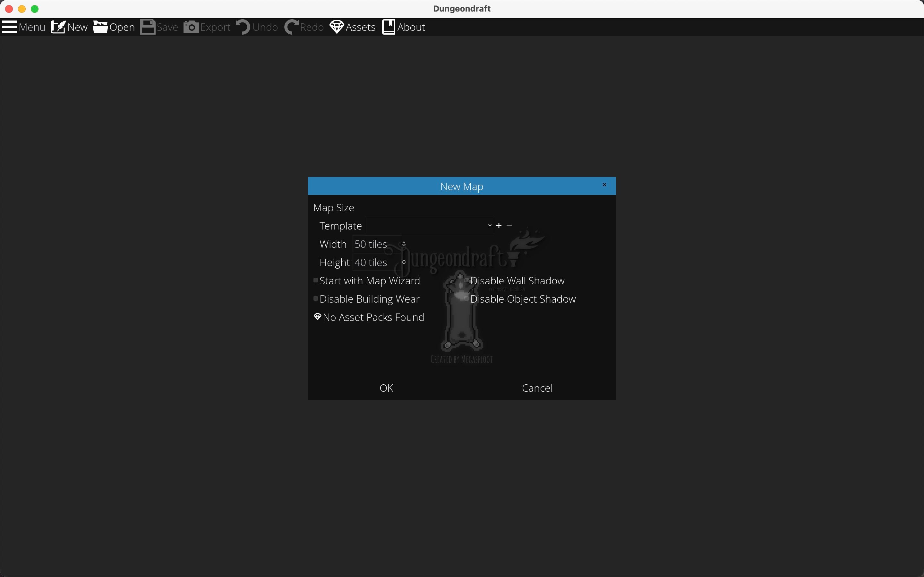Toggle Disable Object Shadow checkbox

tap(466, 299)
